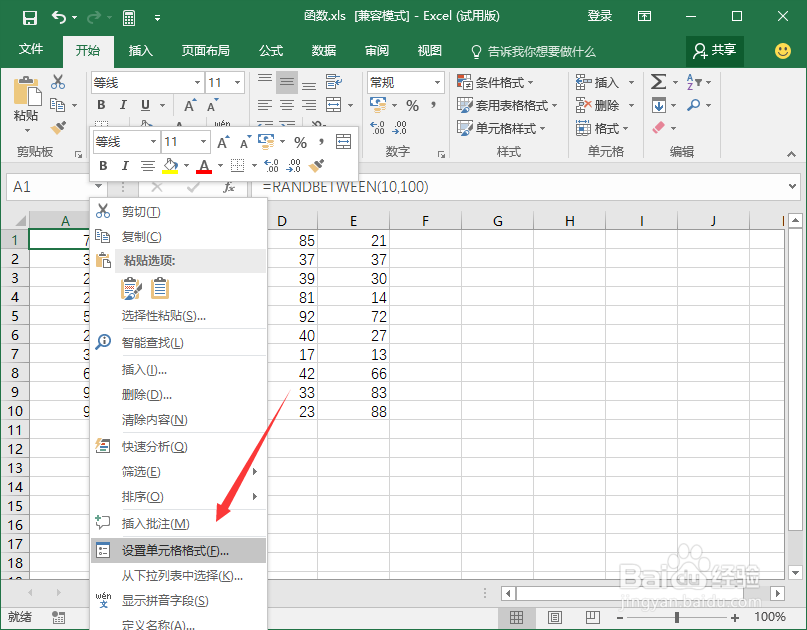
Task: Expand the formula bar
Action: tap(793, 187)
